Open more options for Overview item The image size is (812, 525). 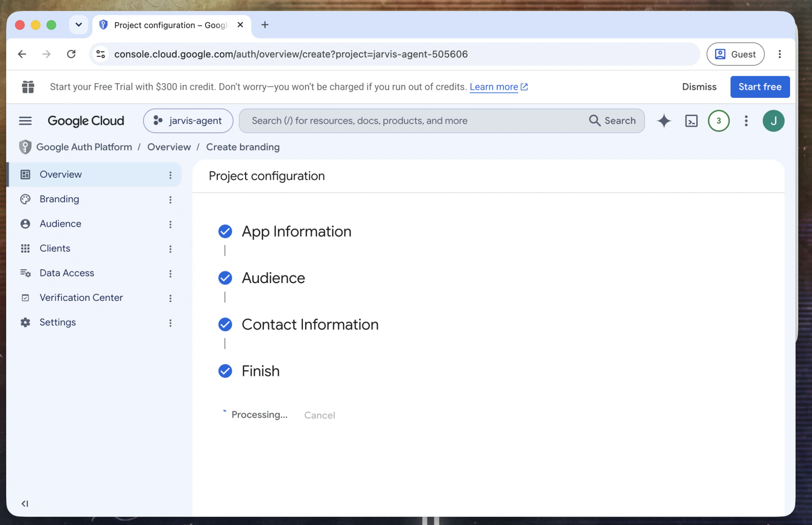coord(171,175)
